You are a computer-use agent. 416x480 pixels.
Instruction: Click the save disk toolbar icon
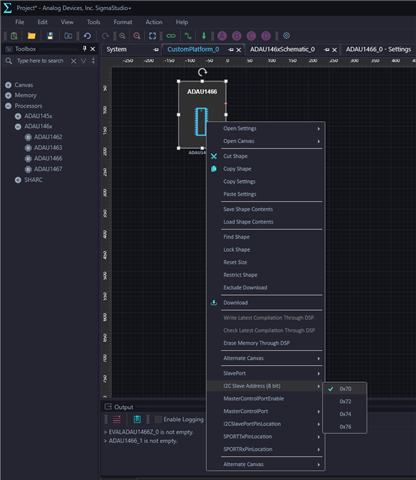pos(50,36)
